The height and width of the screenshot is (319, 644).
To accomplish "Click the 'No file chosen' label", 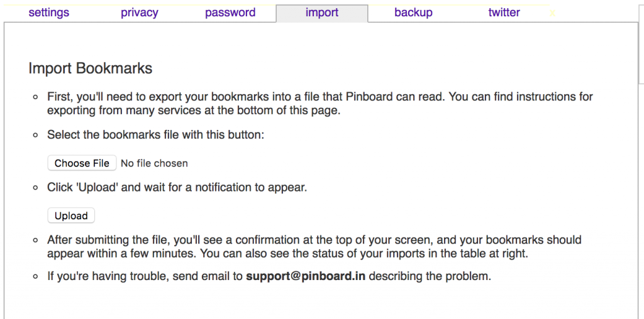I will click(154, 163).
